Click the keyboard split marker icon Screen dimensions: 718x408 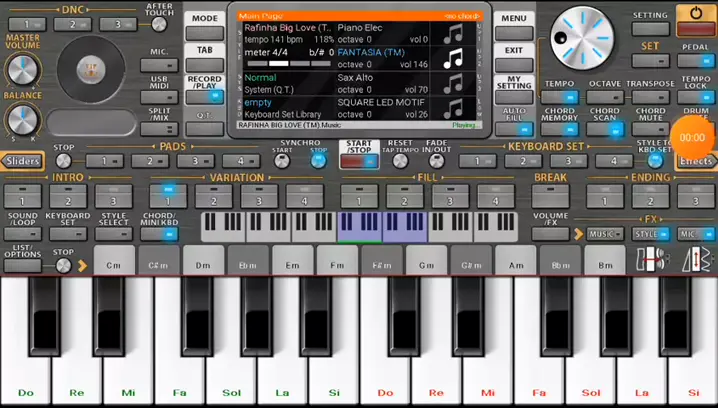coord(651,261)
